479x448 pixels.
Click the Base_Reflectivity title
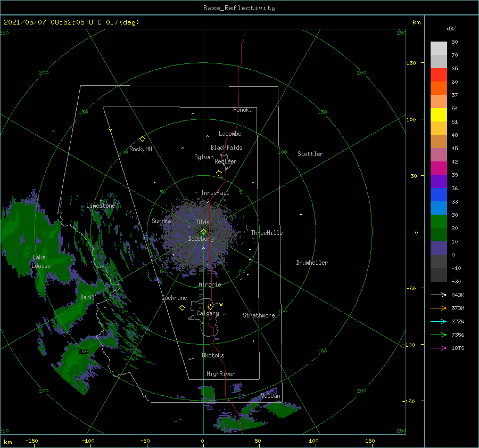pyautogui.click(x=240, y=8)
